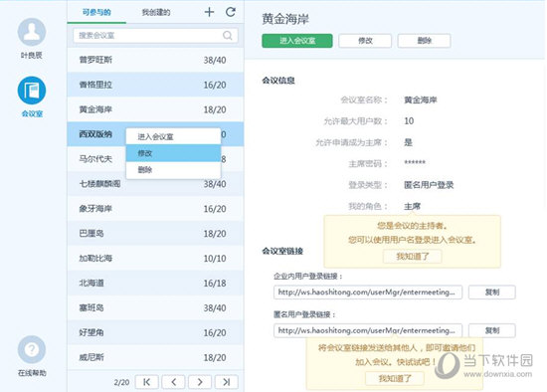
Task: Select the 北海道 room row
Action: click(x=155, y=283)
